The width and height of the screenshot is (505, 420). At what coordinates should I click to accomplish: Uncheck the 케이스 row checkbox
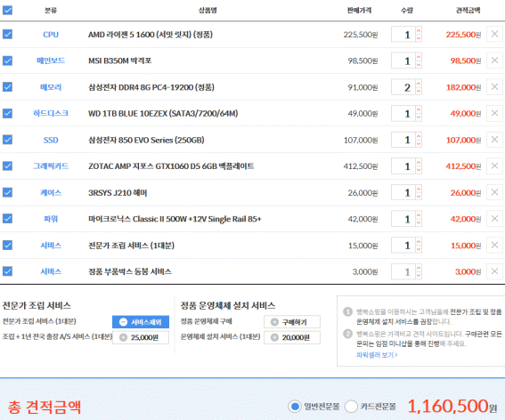tap(7, 192)
